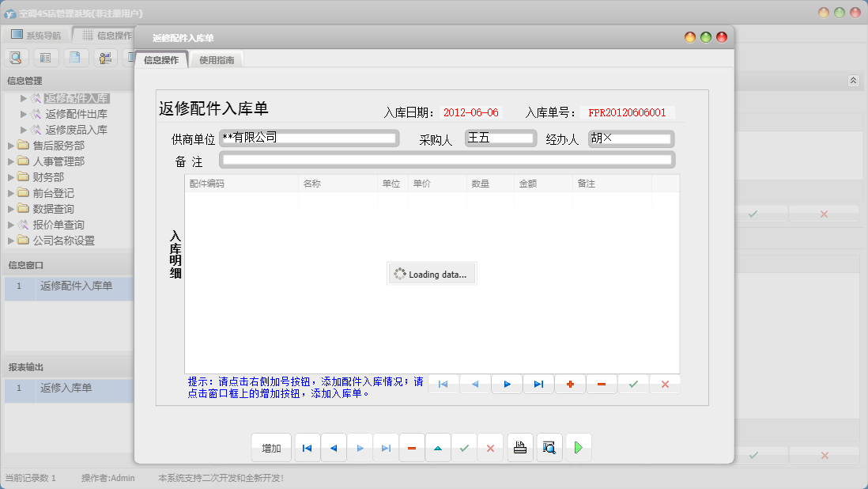Click the blue up-arrow icon in bottom toolbar
This screenshot has height=489, width=868.
pos(438,447)
